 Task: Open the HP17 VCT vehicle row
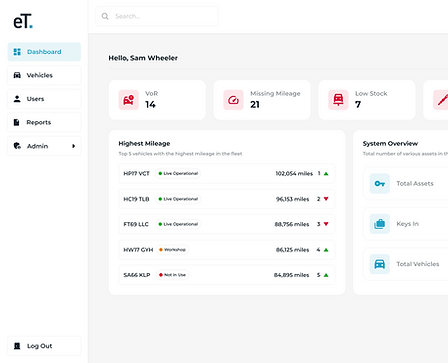[x=227, y=173]
